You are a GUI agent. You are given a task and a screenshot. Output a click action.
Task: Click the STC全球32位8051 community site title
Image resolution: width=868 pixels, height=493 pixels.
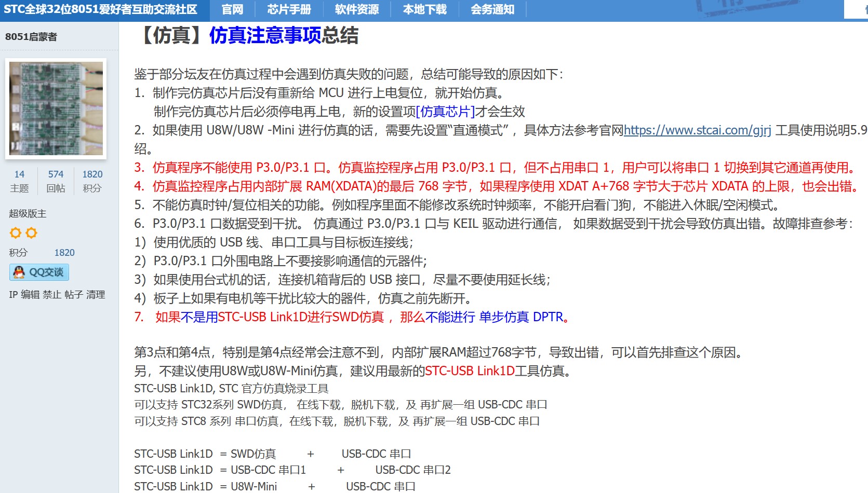click(x=100, y=9)
